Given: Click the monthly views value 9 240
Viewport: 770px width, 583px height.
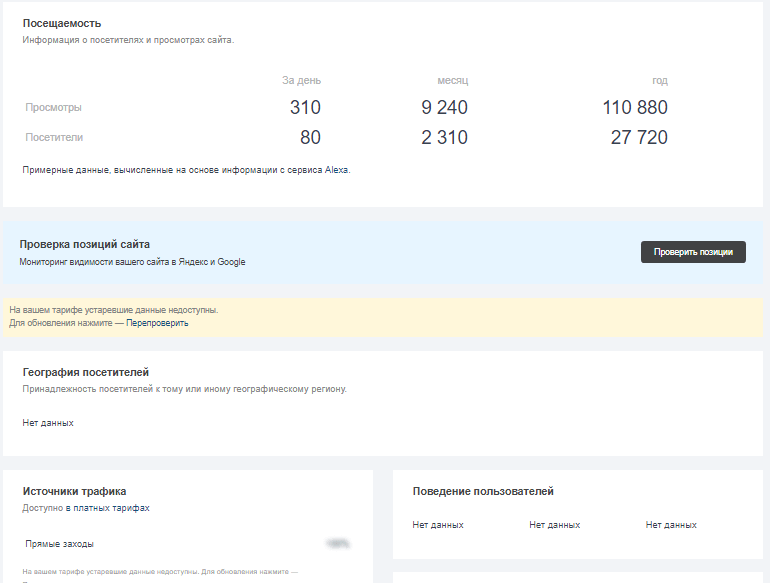Looking at the screenshot, I should tap(444, 108).
